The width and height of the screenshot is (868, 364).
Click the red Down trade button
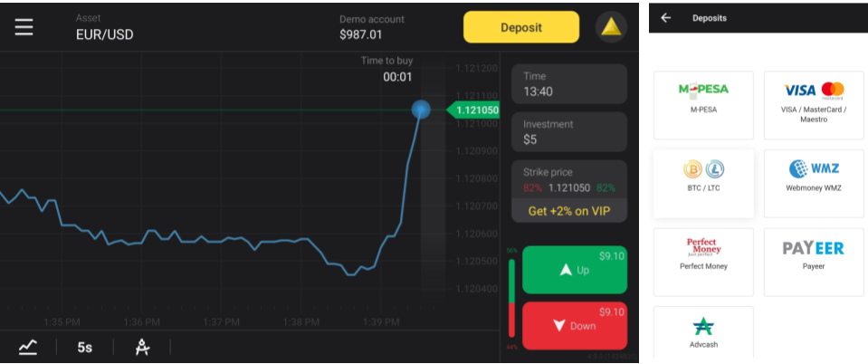(575, 325)
